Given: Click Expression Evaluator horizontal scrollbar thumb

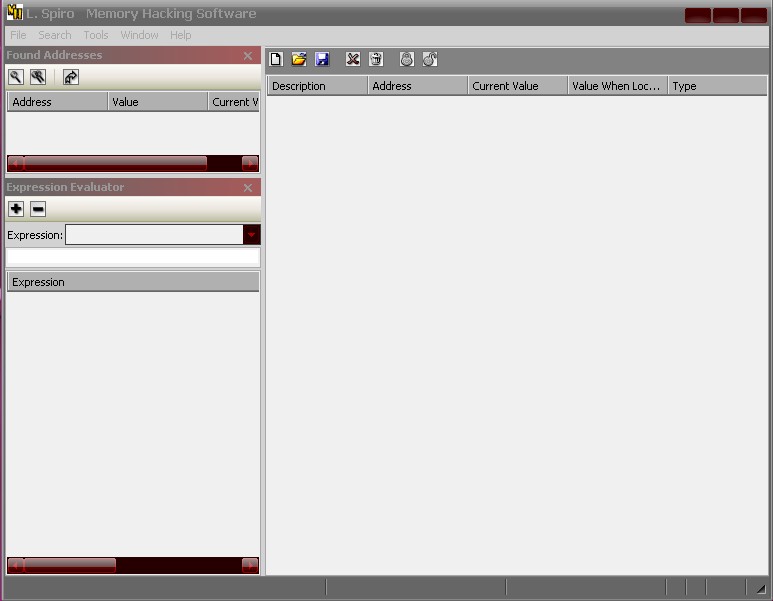Looking at the screenshot, I should [70, 565].
